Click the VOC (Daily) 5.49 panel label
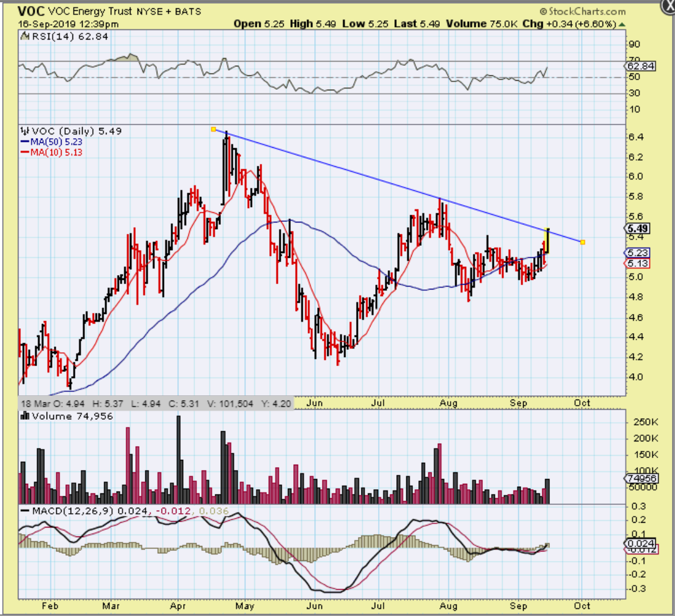This screenshot has height=616, width=675. pos(77,131)
